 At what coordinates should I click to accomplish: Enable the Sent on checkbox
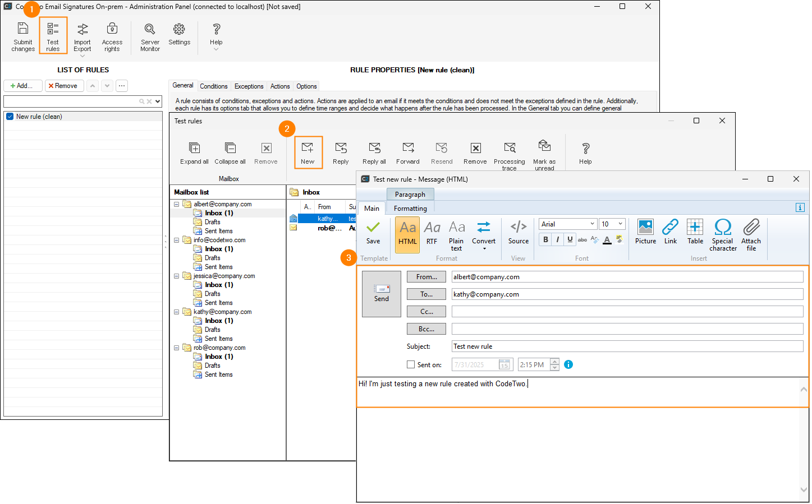click(x=411, y=364)
